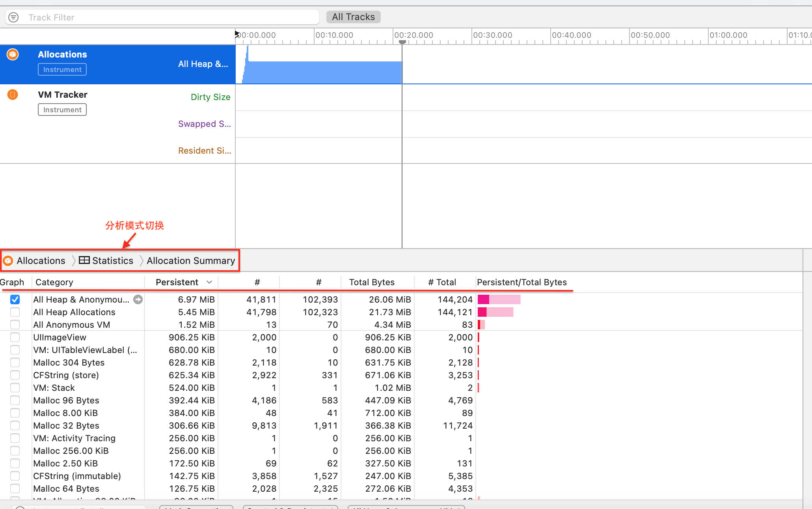The image size is (812, 509).
Task: Click the Dirty Size lane label
Action: [210, 97]
